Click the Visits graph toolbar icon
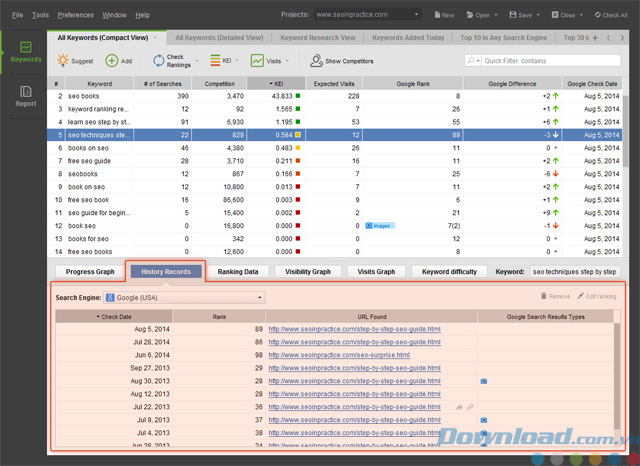The width and height of the screenshot is (640, 466). pyautogui.click(x=258, y=61)
